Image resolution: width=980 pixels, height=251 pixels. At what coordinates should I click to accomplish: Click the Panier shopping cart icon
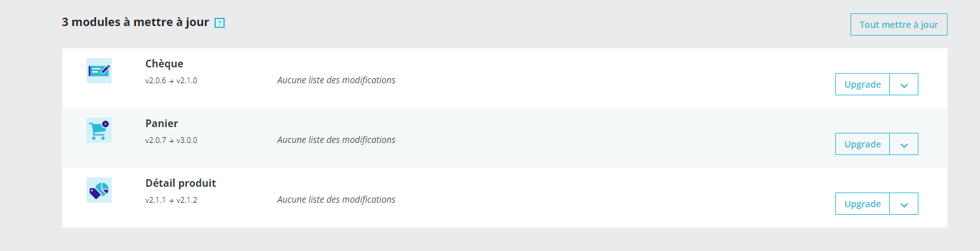point(99,130)
